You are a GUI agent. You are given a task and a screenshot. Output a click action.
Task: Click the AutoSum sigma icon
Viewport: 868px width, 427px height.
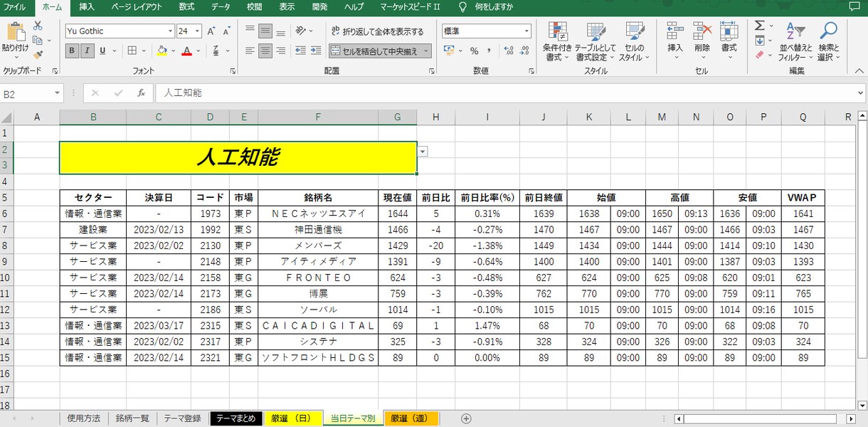[x=759, y=26]
